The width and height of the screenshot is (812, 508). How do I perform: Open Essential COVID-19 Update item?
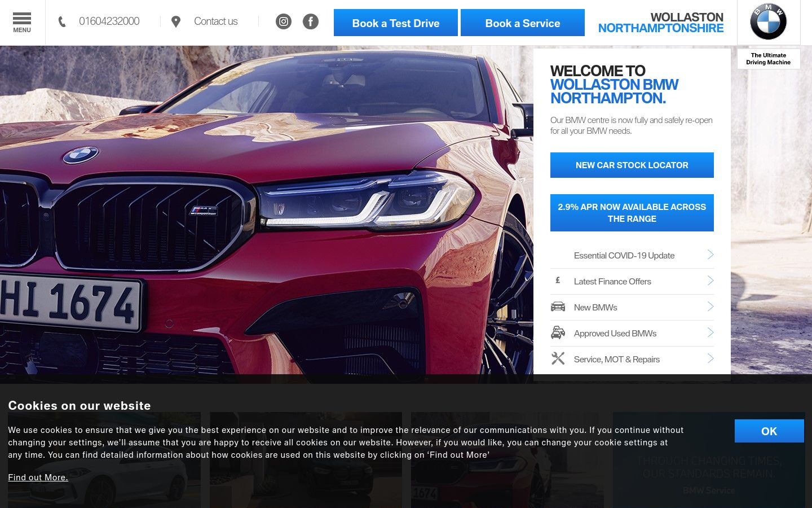click(x=632, y=256)
